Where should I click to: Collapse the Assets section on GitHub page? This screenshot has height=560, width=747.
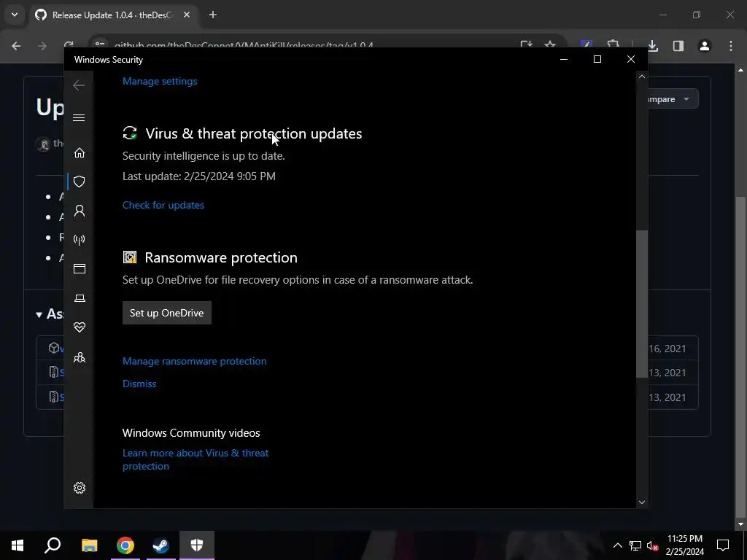(x=50, y=314)
